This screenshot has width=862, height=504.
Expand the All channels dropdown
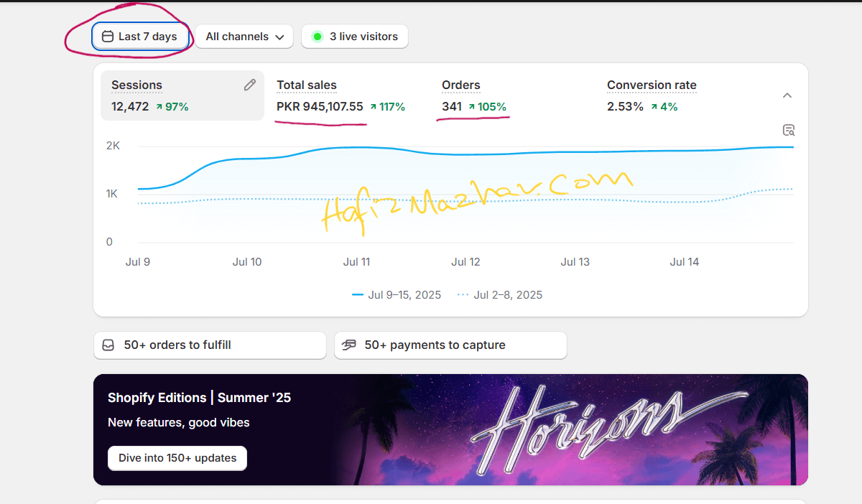point(244,37)
